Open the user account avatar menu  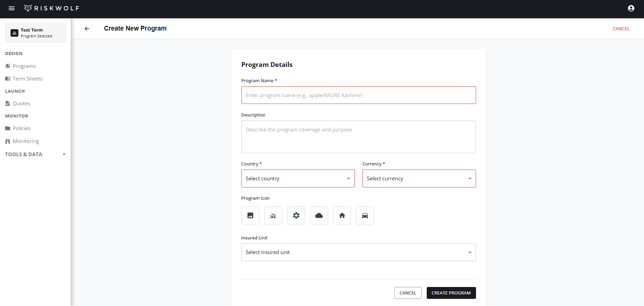click(631, 8)
